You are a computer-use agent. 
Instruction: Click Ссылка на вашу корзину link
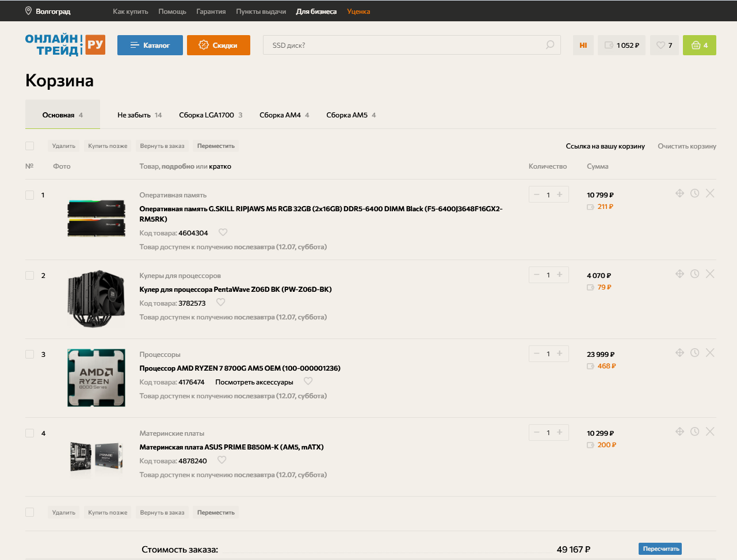(x=605, y=146)
